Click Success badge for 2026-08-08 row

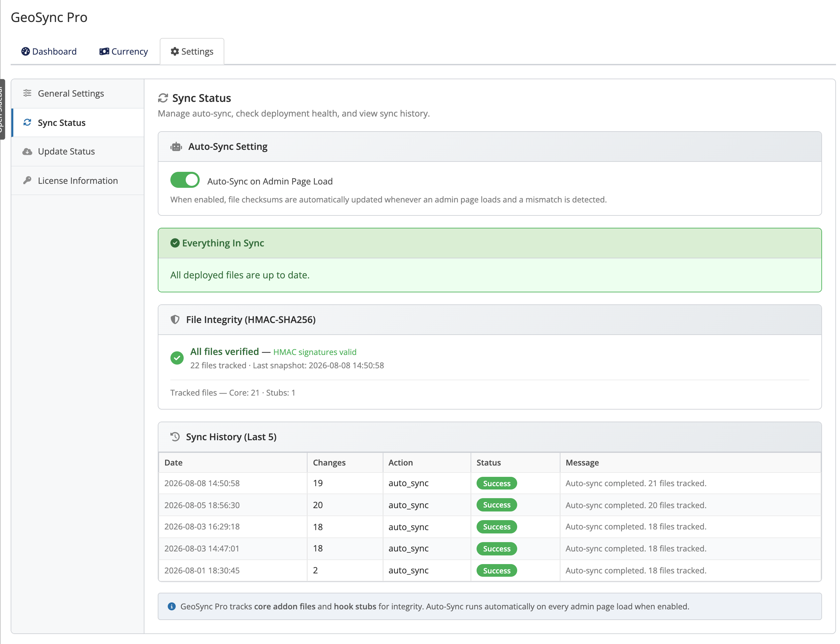pyautogui.click(x=497, y=483)
